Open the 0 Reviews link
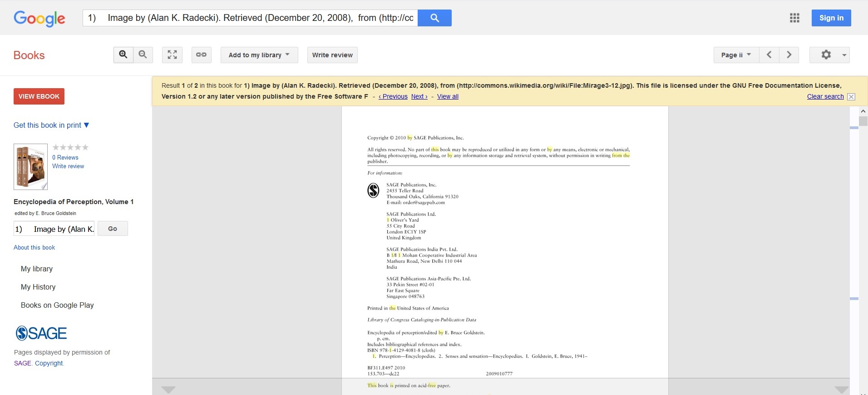This screenshot has height=395, width=868. [65, 157]
